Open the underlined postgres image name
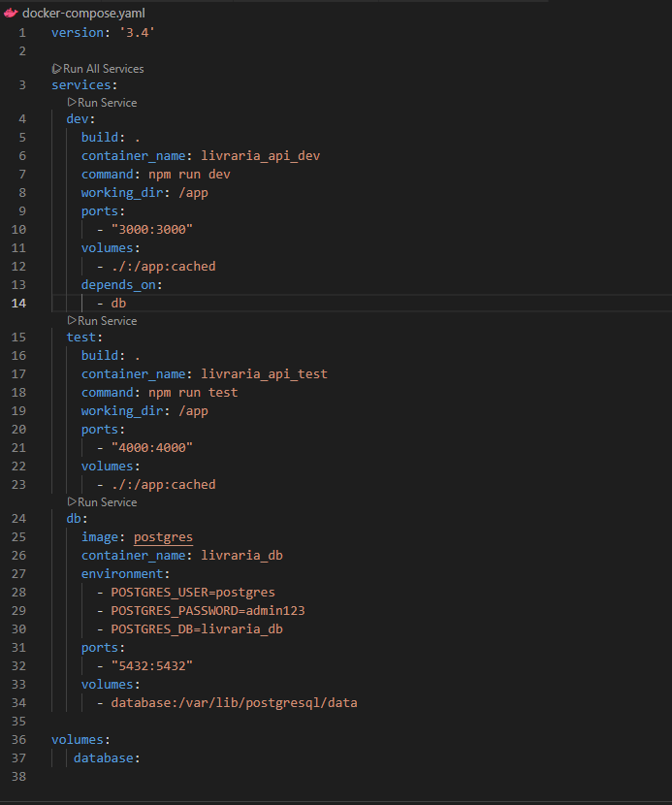Image resolution: width=672 pixels, height=805 pixels. [163, 538]
